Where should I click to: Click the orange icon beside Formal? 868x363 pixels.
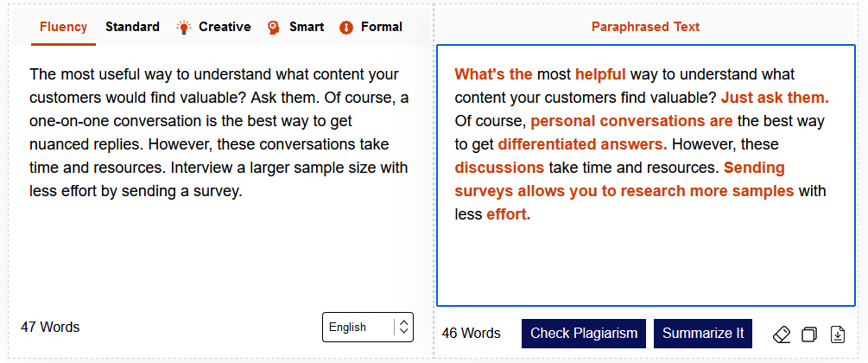click(x=346, y=27)
